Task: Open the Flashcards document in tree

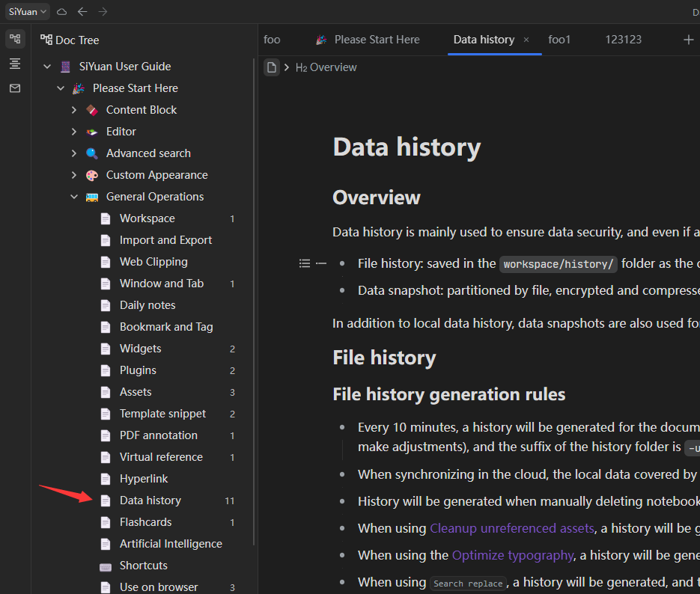Action: (145, 522)
